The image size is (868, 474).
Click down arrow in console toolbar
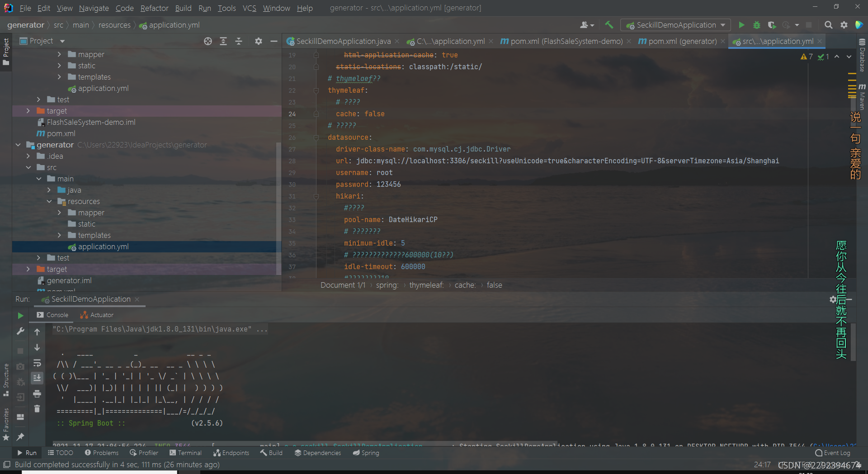click(x=37, y=347)
